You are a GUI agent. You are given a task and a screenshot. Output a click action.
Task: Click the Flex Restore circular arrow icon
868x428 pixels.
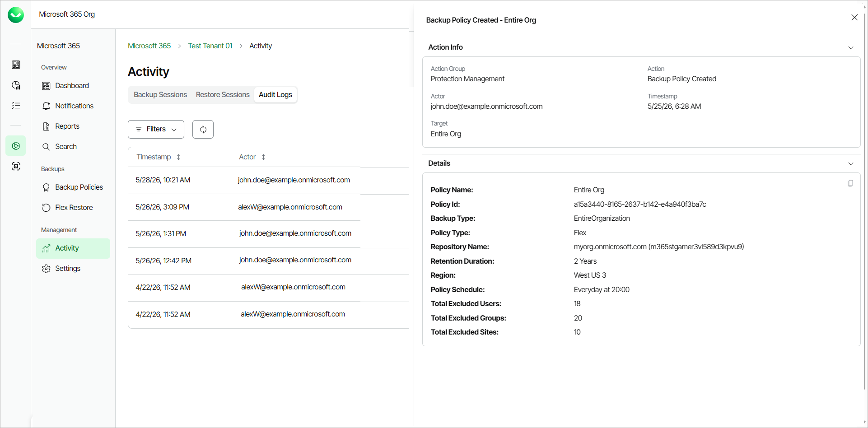point(46,208)
